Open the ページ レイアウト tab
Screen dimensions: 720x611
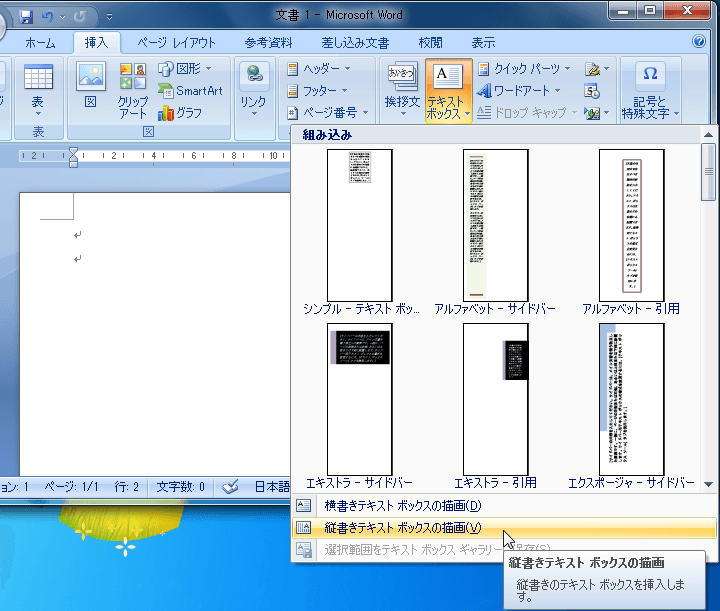pos(176,43)
